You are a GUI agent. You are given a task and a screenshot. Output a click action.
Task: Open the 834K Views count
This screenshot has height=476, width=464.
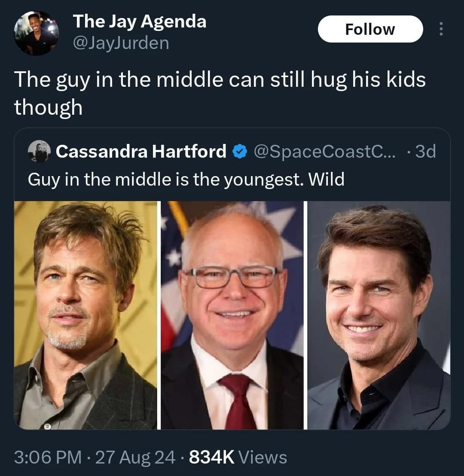pos(238,457)
